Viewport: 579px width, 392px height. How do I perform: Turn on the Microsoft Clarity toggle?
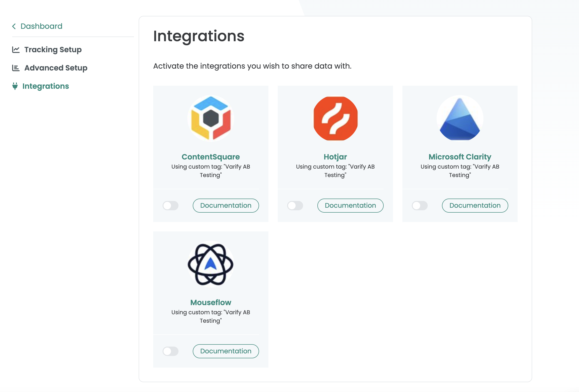419,205
